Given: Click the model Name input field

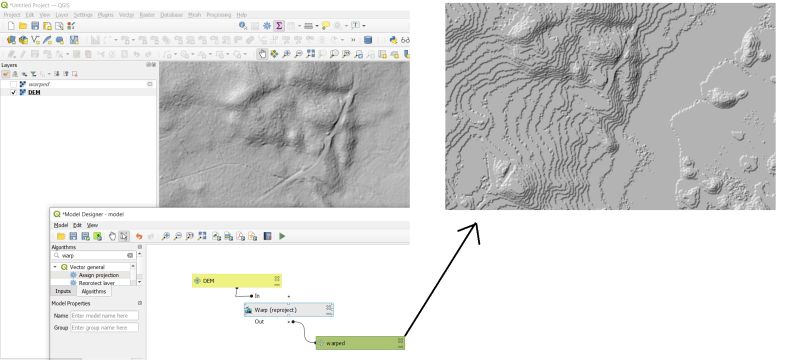Looking at the screenshot, I should pos(104,316).
